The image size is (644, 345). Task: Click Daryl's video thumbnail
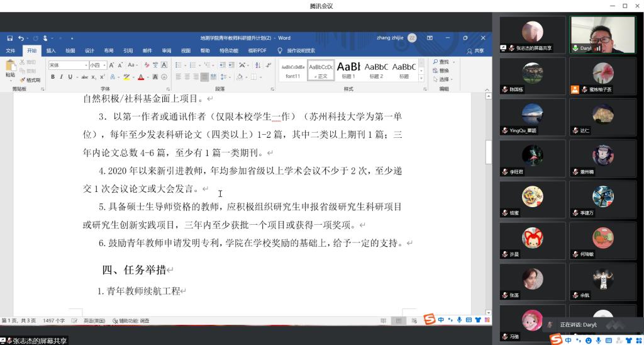602,35
